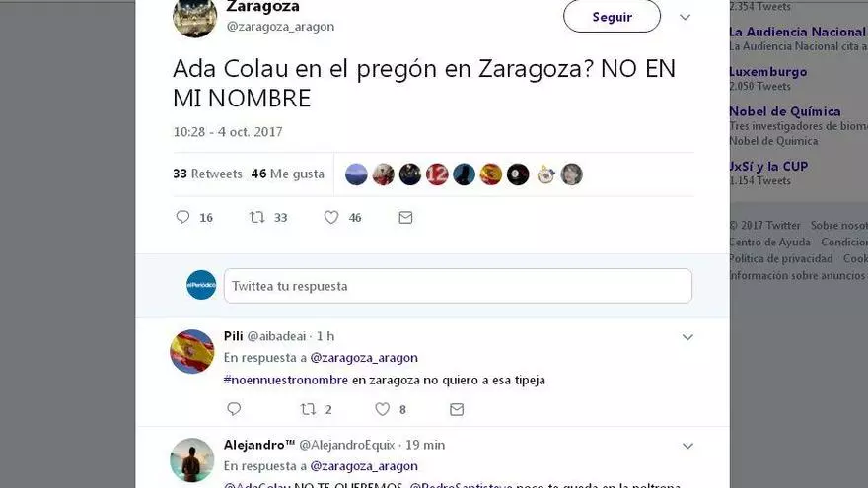Follow Zaragoza with the Seguir button
Viewport: 868px width, 488px height.
[x=612, y=17]
